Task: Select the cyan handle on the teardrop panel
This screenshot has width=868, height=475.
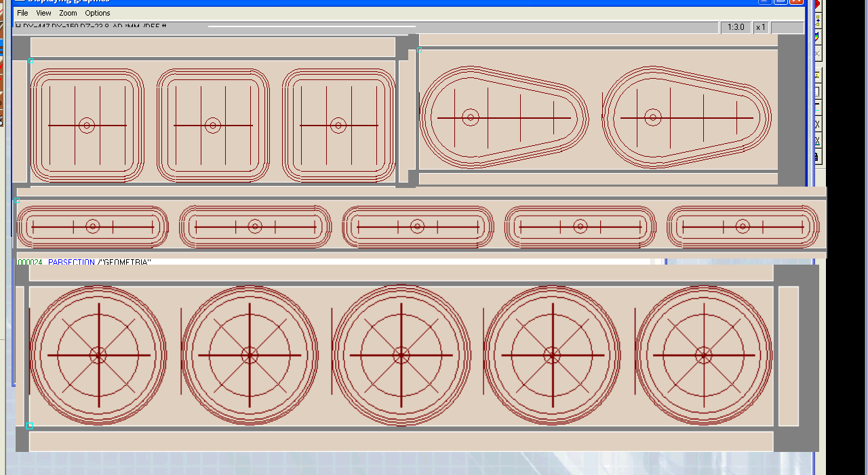Action: click(419, 50)
